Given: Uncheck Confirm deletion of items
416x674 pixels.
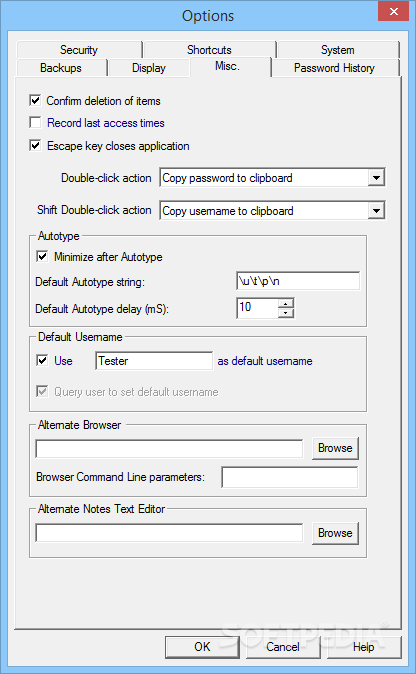Looking at the screenshot, I should click(x=35, y=101).
